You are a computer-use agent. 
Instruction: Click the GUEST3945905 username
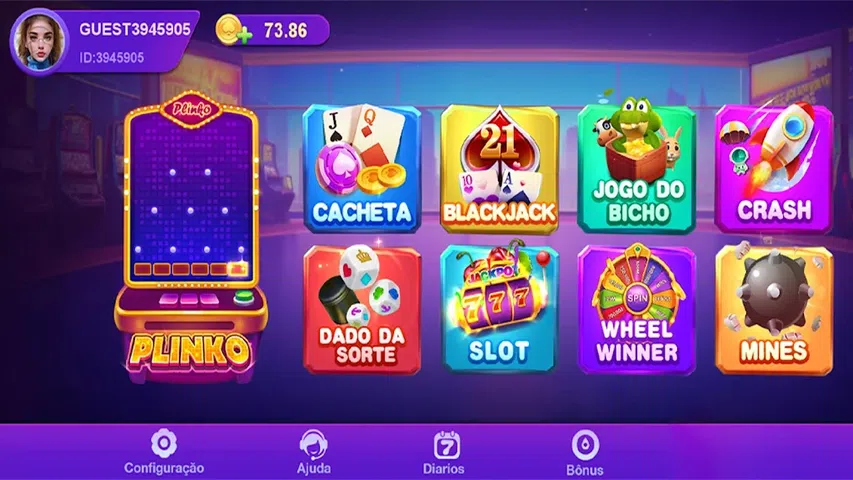tap(135, 29)
